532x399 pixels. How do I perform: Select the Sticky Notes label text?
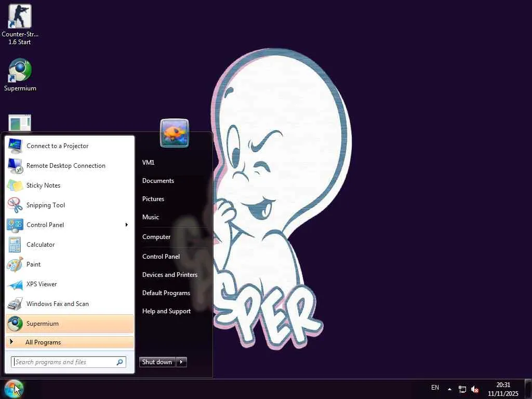click(44, 185)
